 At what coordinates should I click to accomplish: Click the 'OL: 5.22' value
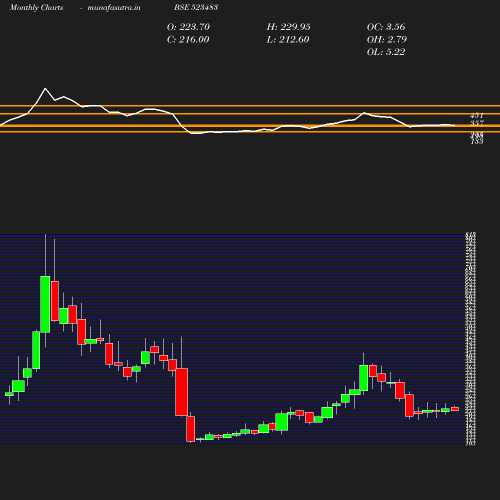click(x=386, y=52)
